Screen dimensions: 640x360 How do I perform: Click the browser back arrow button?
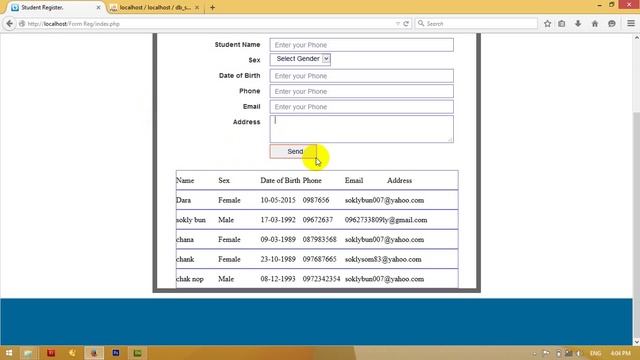(9, 24)
